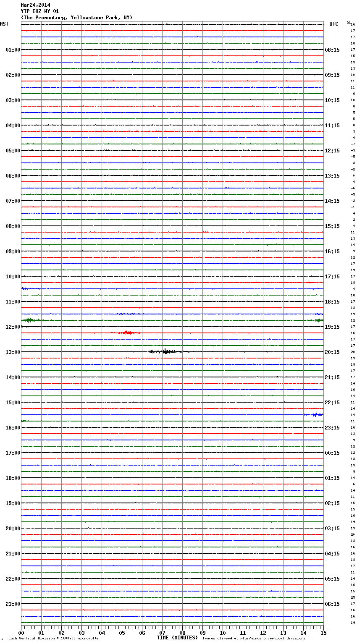Screen dimensions: 357x644
Task: Click the 16:15 UTC time label
Action: click(332, 251)
